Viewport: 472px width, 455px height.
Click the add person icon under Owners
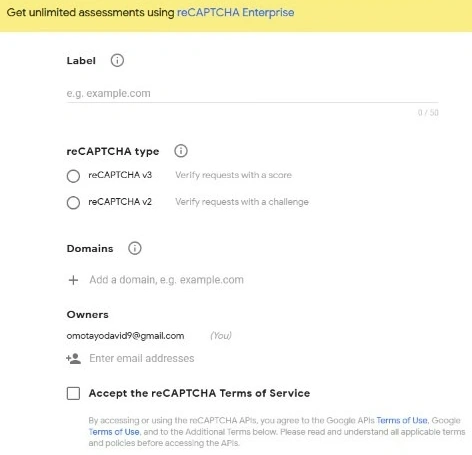point(74,359)
